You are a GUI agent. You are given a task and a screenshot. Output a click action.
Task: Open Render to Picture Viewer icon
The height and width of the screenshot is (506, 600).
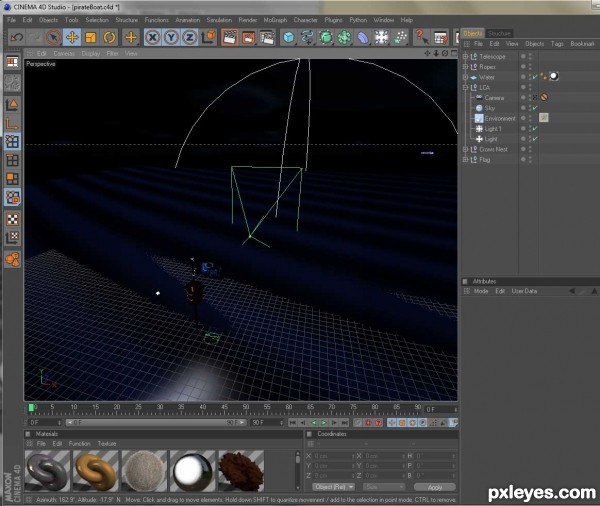click(x=248, y=38)
